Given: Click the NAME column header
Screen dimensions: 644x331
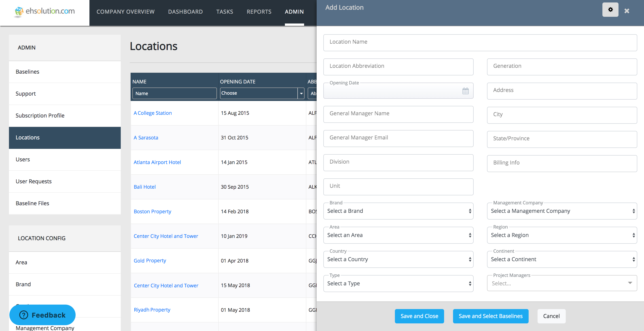Looking at the screenshot, I should click(x=139, y=82).
